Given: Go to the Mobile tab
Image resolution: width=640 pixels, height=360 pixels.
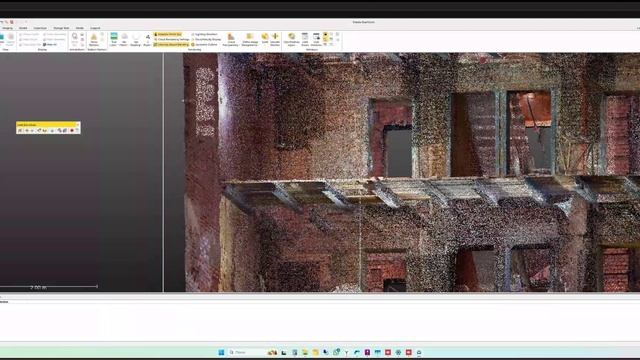Looking at the screenshot, I should click(80, 28).
